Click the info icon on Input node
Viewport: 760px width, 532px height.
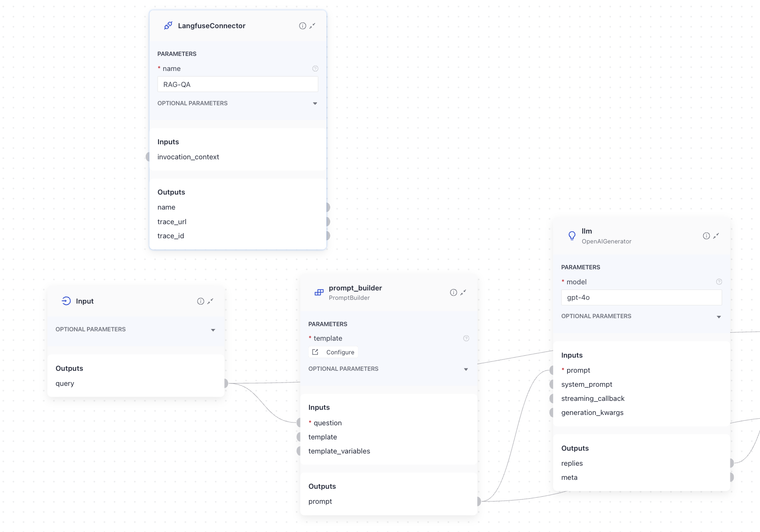point(200,301)
